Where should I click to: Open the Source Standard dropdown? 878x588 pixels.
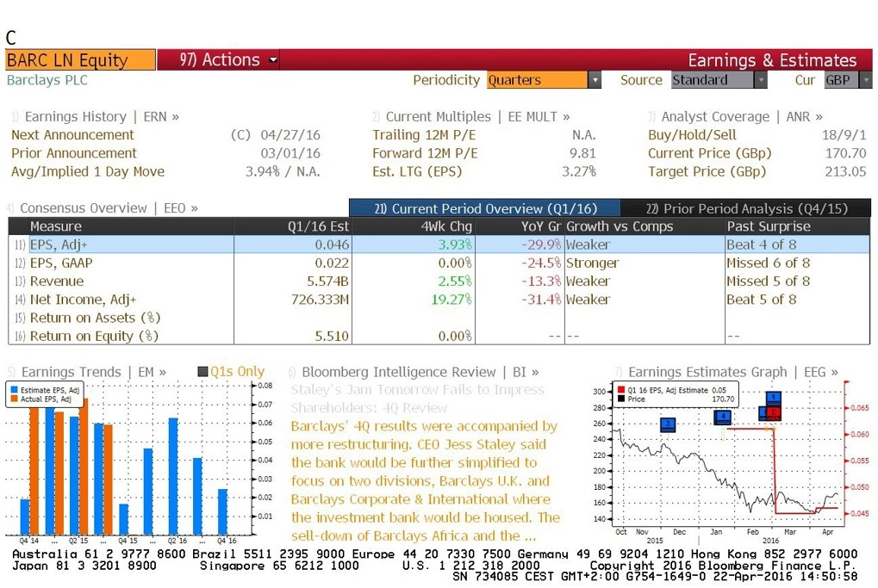760,80
